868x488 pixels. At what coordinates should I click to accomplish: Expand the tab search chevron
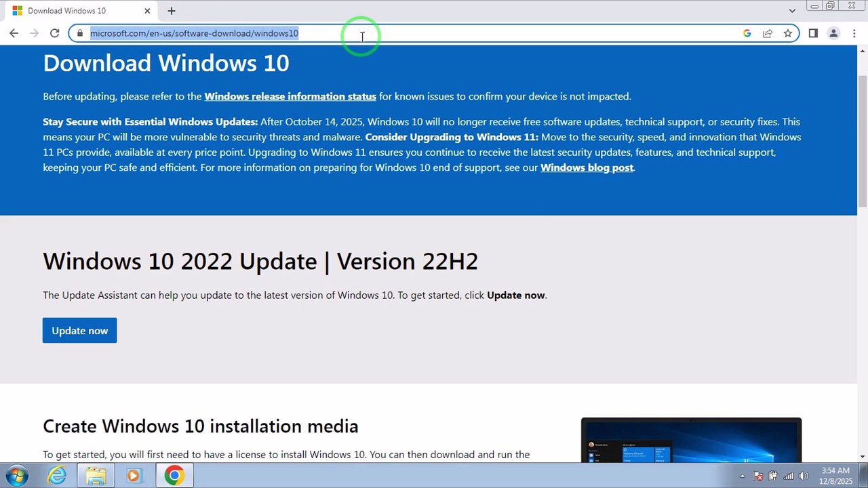coord(792,11)
